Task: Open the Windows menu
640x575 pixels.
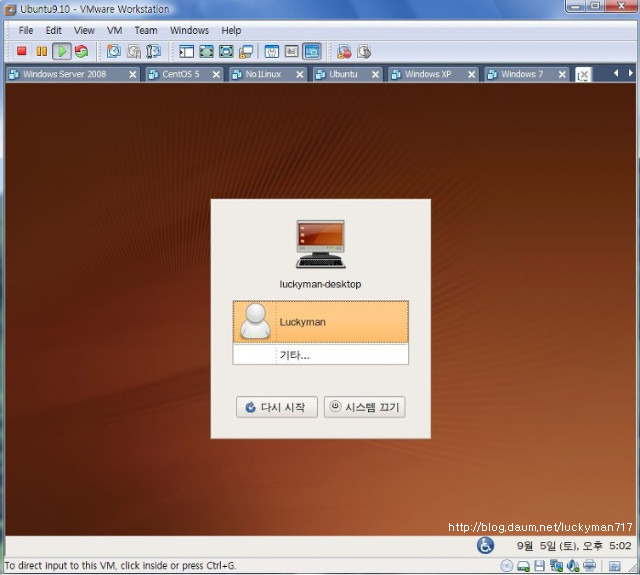Action: (x=189, y=31)
